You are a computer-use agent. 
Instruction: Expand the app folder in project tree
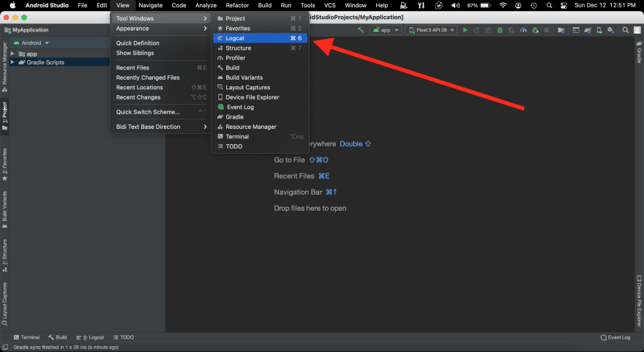click(12, 54)
